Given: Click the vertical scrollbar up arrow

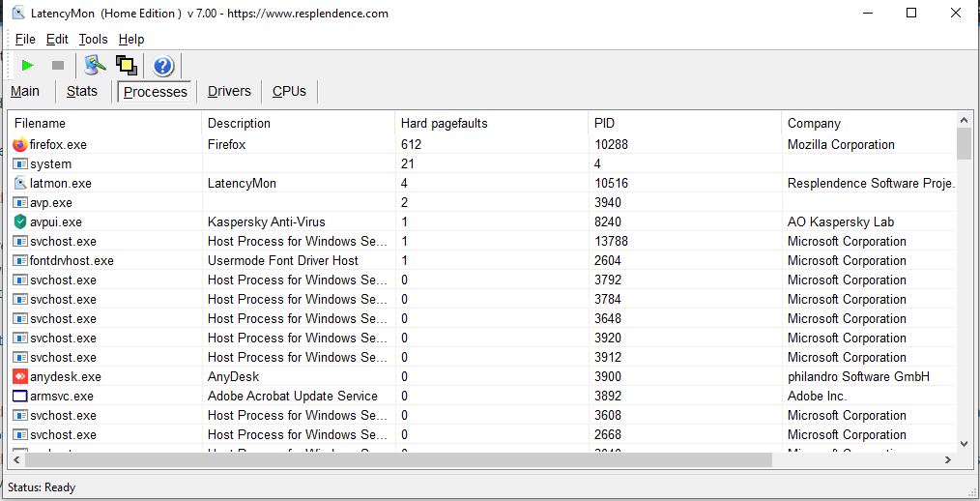Looking at the screenshot, I should [964, 120].
